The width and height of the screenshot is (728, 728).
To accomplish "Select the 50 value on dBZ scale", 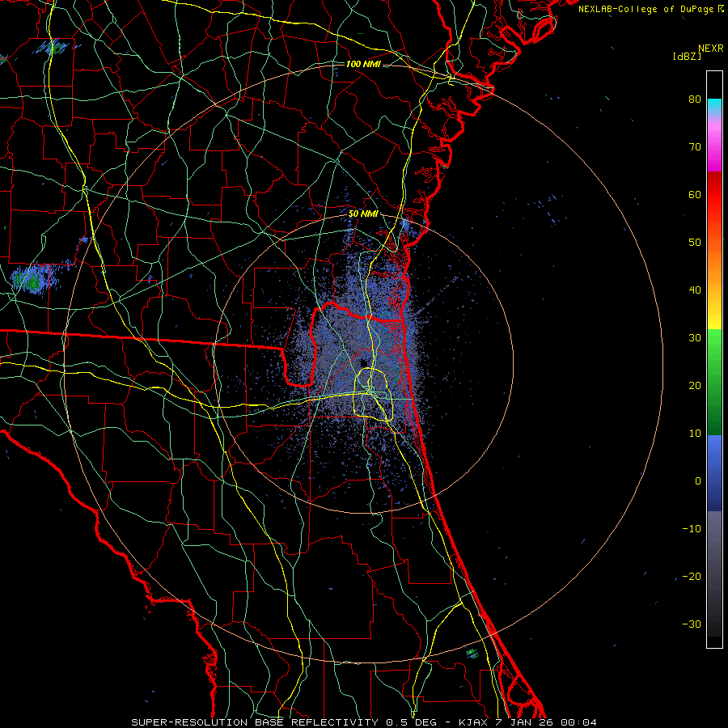I will click(x=695, y=243).
